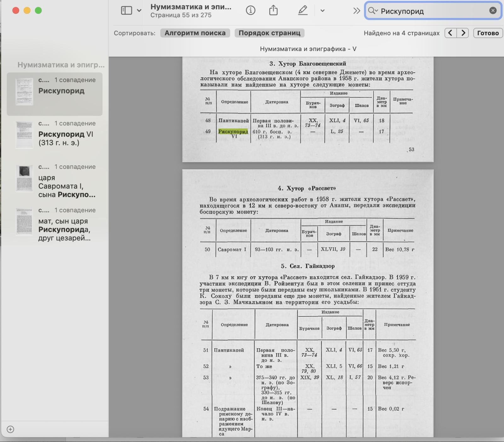Clear the search field text

pos(493,11)
